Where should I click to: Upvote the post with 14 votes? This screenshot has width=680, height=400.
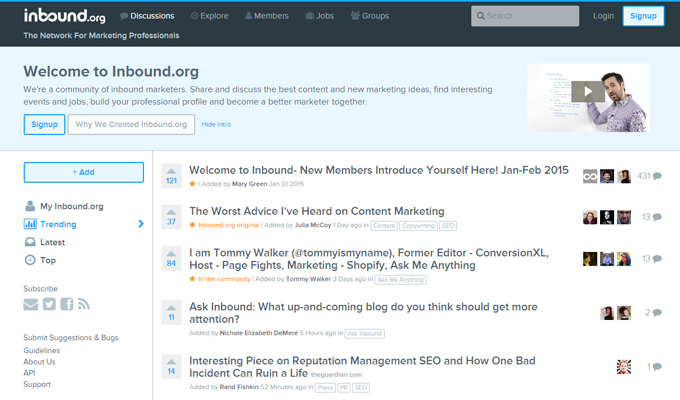click(x=171, y=367)
